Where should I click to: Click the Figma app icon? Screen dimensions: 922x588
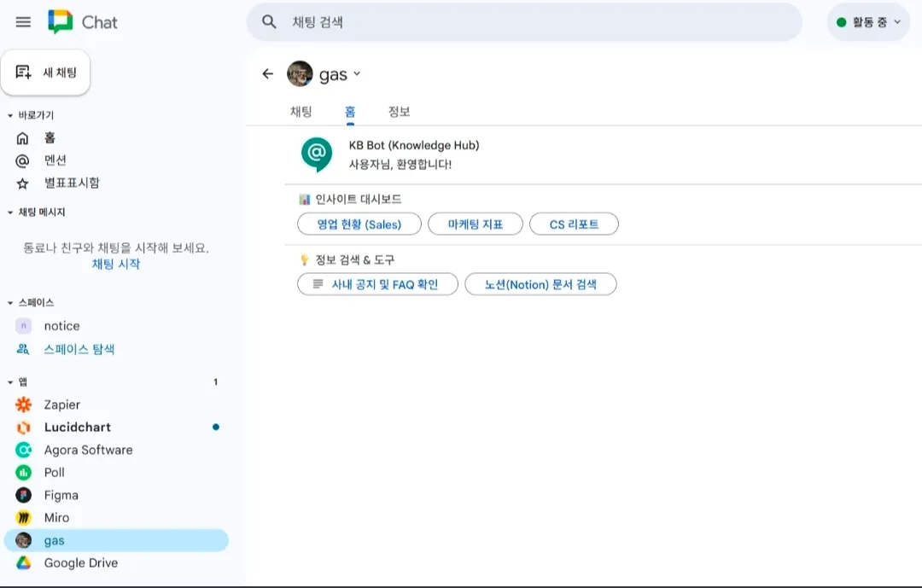coord(24,495)
